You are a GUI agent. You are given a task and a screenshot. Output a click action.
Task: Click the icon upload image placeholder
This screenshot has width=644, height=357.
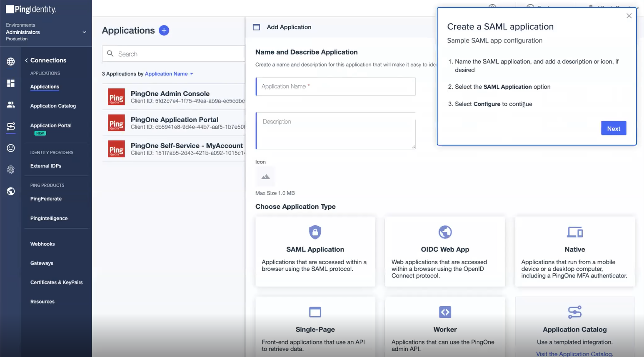(x=265, y=177)
